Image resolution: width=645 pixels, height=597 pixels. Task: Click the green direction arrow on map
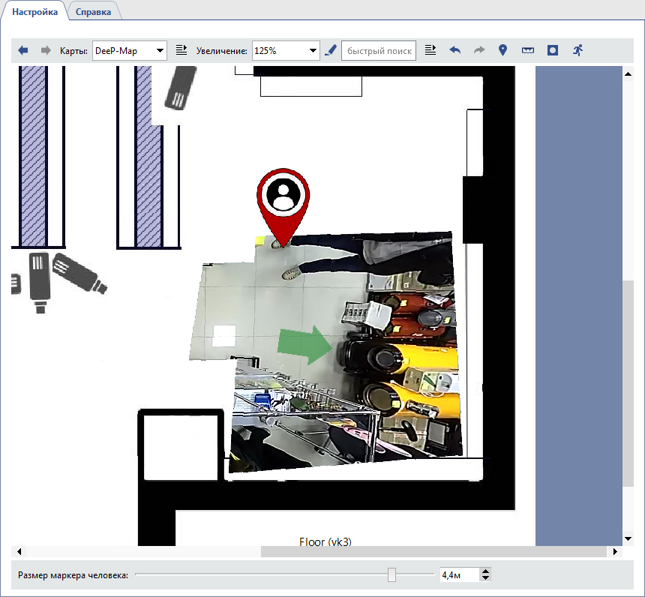pyautogui.click(x=304, y=345)
